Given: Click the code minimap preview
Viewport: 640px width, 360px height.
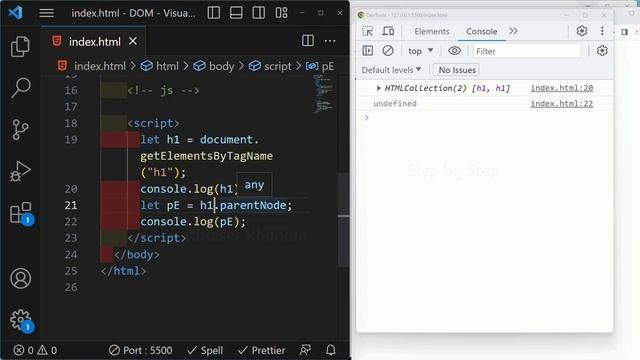Looking at the screenshot, I should pyautogui.click(x=324, y=94).
